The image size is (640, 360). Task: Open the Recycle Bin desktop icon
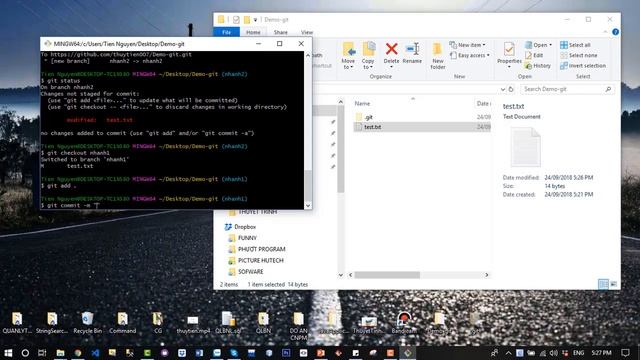click(87, 323)
